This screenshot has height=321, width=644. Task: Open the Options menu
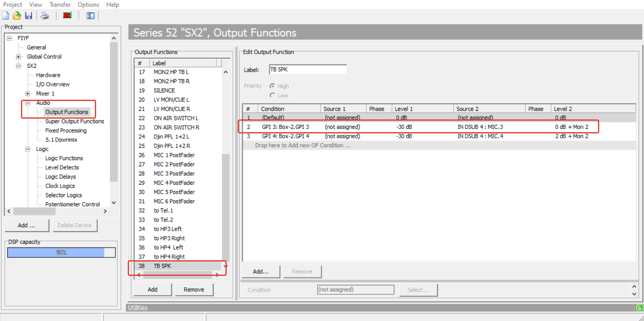pyautogui.click(x=88, y=5)
